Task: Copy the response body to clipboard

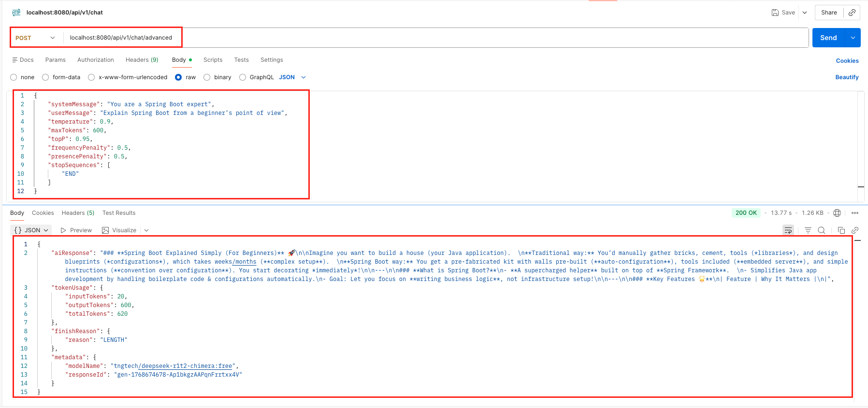Action: pos(841,230)
